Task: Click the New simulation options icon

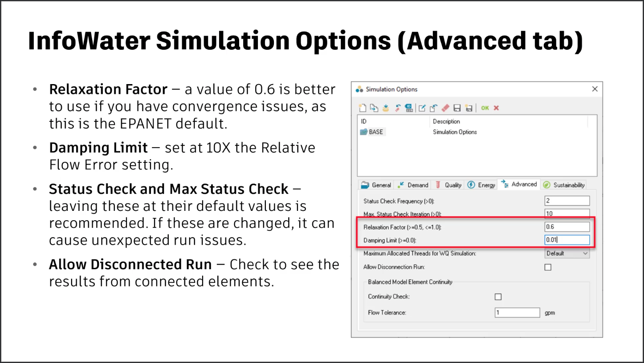Action: click(x=363, y=108)
